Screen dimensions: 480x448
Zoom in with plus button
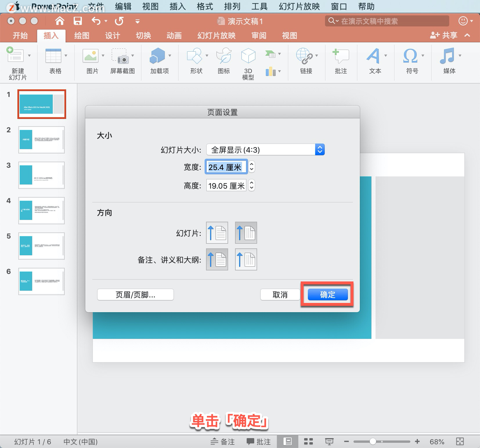[x=417, y=441]
